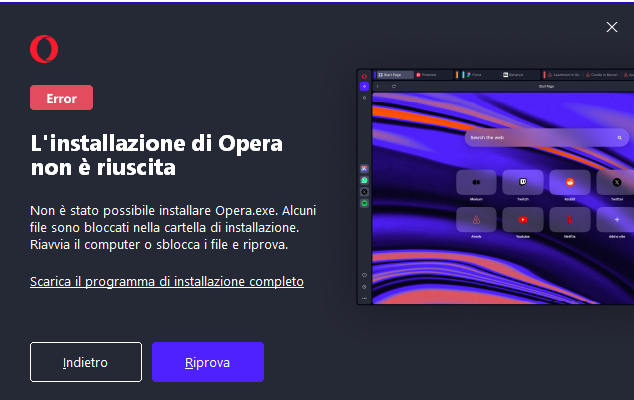Click the Netflix speed dial tile in preview

(x=570, y=220)
